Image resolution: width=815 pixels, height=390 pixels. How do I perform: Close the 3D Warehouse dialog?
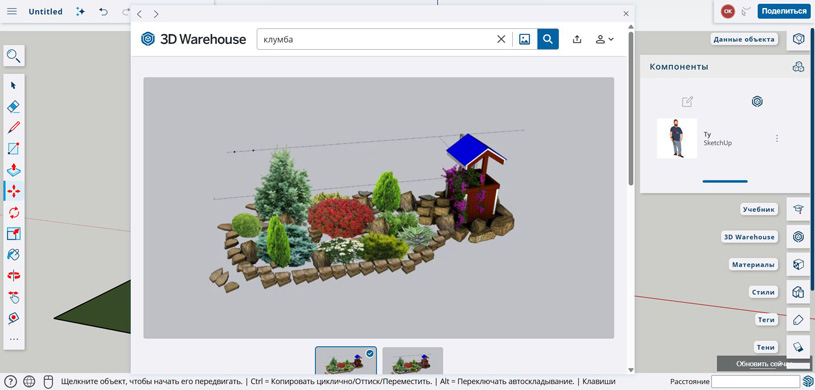tap(626, 14)
